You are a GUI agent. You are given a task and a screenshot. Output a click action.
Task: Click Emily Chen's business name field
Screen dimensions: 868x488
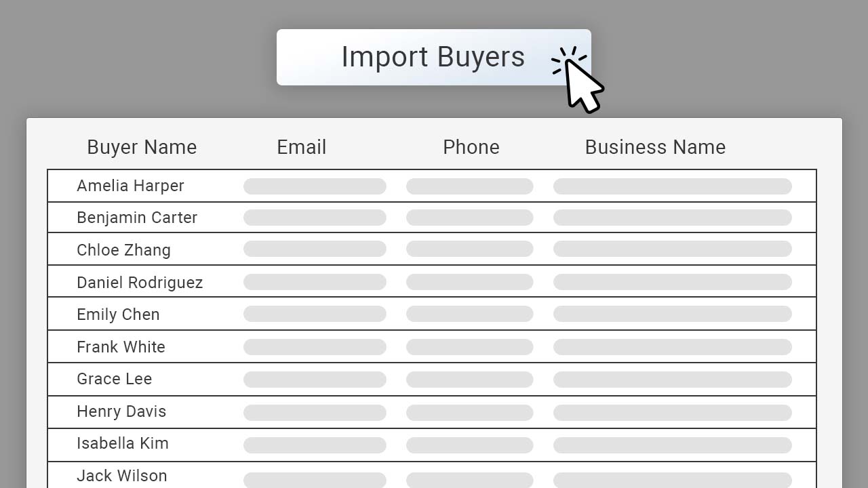673,314
